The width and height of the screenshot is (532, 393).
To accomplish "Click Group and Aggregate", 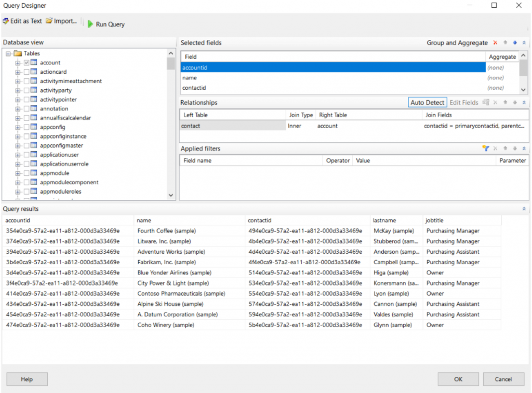I will (x=457, y=43).
